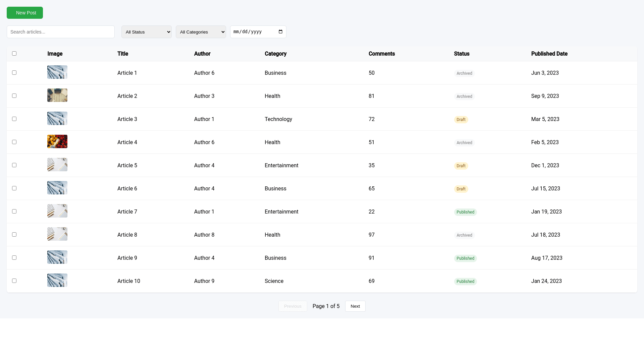Click Article 2 thumbnail image

tap(57, 95)
